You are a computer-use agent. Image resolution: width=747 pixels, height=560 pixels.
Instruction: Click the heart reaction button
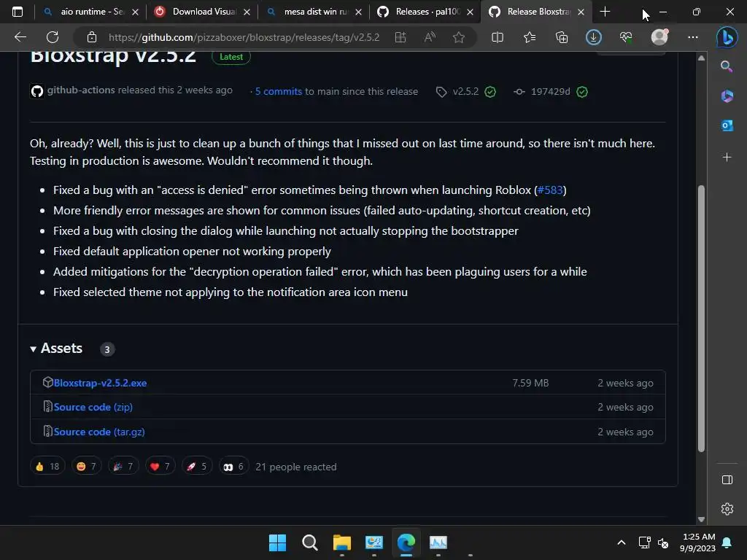[x=160, y=467]
